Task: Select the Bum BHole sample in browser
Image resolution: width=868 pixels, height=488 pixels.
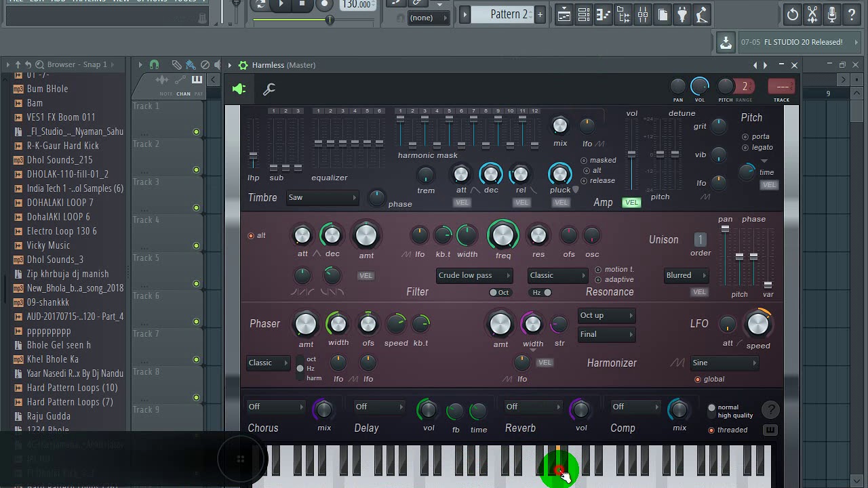Action: [x=47, y=89]
